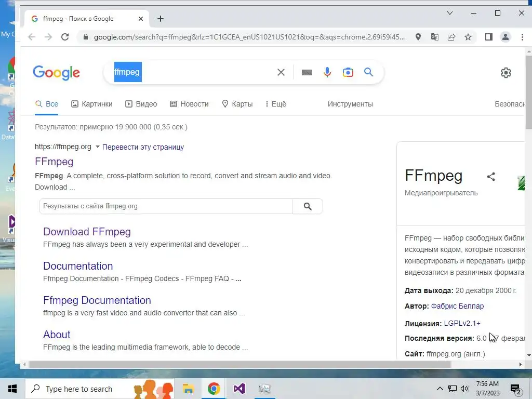Expand the Ещё more menu
Screen dimensions: 532x399
(x=276, y=104)
